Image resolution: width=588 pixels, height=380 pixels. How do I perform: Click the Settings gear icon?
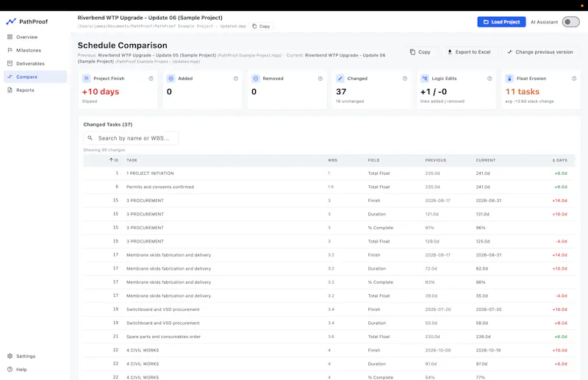[x=10, y=356]
